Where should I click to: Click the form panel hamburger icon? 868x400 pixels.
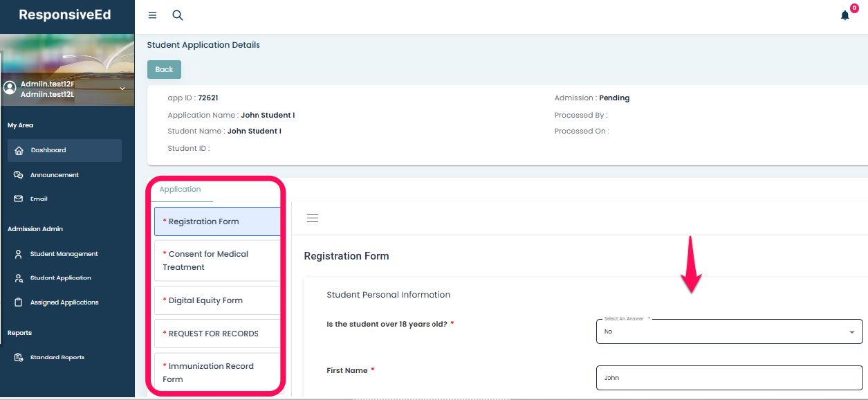[x=313, y=218]
